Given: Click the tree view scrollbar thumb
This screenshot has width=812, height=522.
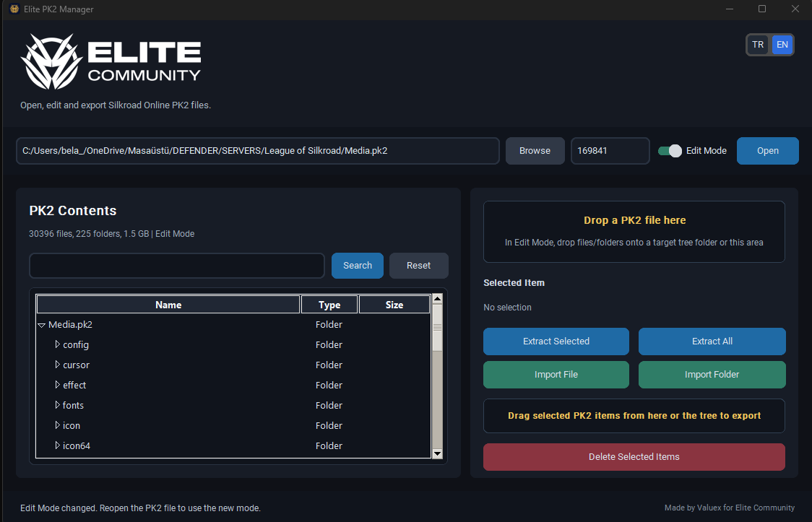Looking at the screenshot, I should click(438, 328).
